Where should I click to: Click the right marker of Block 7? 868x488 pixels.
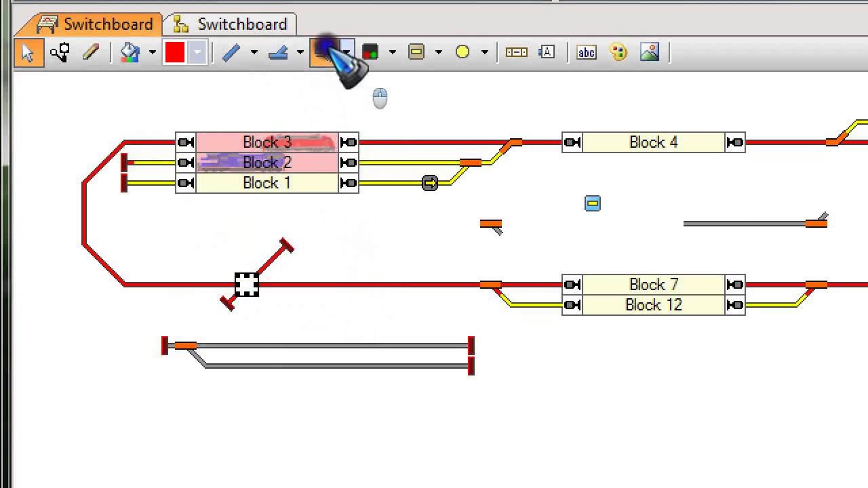[x=735, y=285]
